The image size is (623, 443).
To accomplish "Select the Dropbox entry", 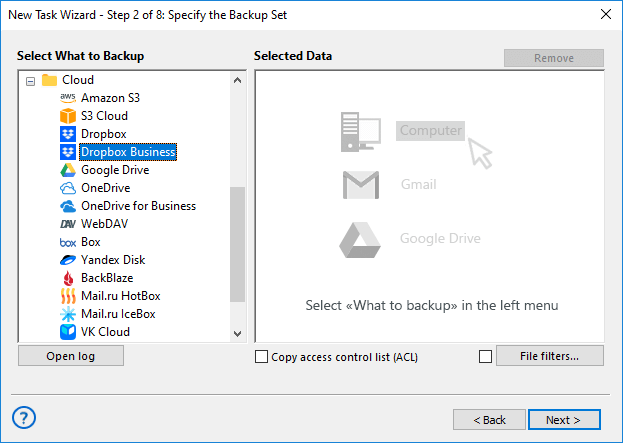I will tap(104, 134).
